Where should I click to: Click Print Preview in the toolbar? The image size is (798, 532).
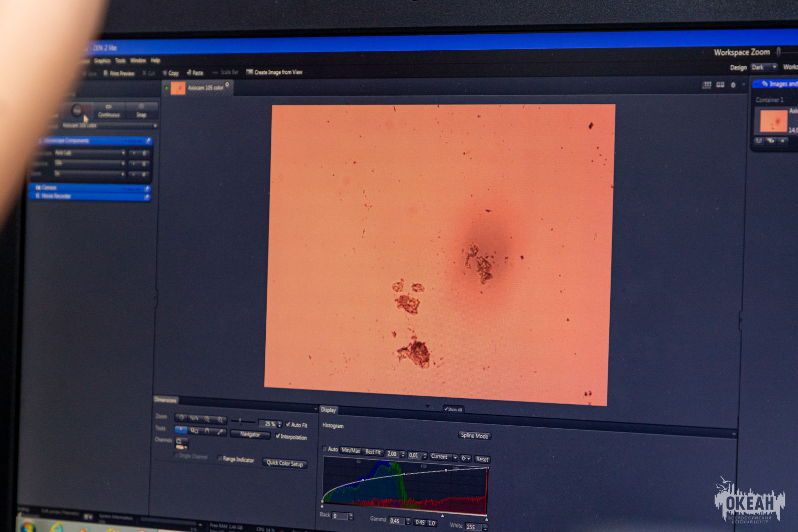(x=119, y=73)
